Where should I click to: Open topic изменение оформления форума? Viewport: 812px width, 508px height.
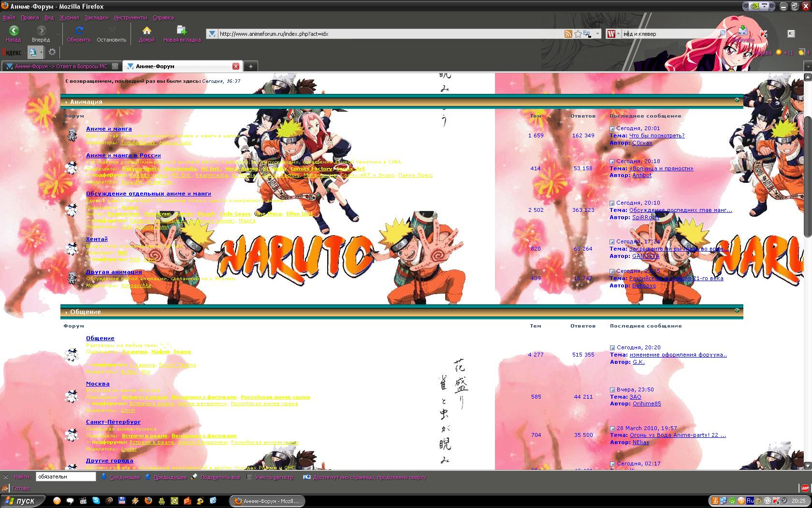coord(678,355)
